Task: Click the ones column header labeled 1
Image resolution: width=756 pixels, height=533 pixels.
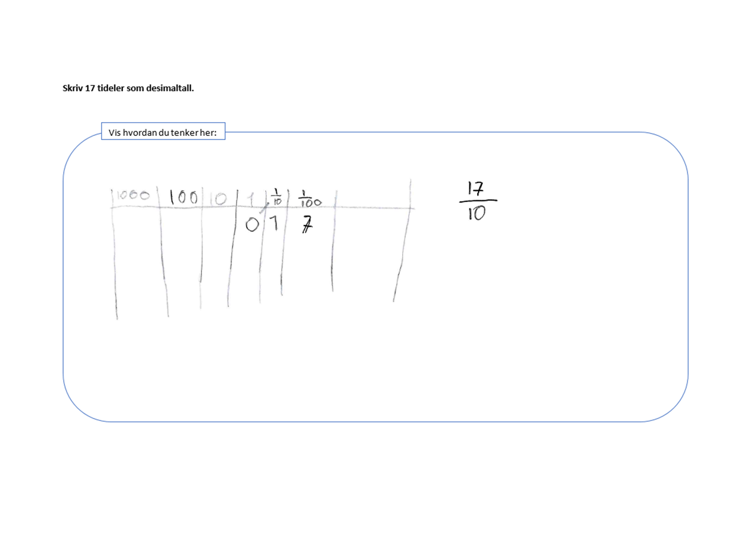Action: click(x=252, y=198)
